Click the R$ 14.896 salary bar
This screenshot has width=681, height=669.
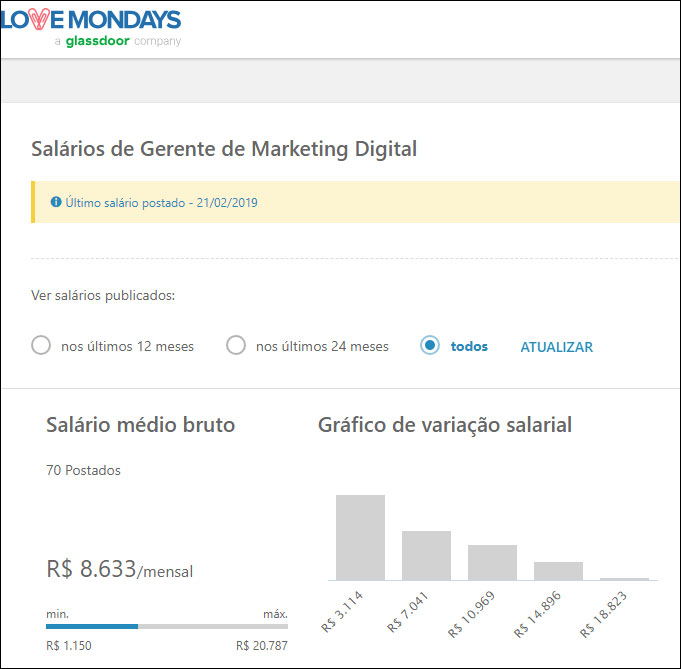click(x=558, y=570)
